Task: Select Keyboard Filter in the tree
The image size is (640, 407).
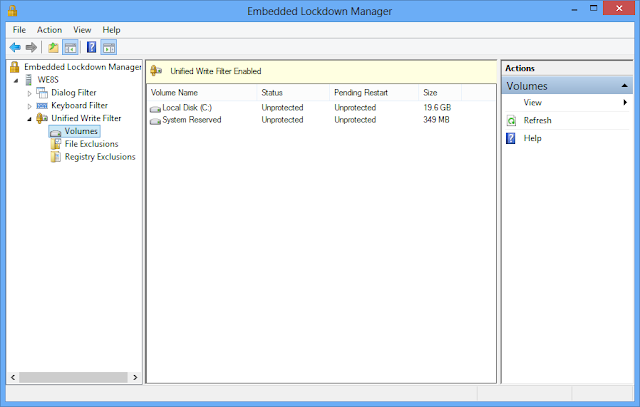Action: click(x=80, y=105)
